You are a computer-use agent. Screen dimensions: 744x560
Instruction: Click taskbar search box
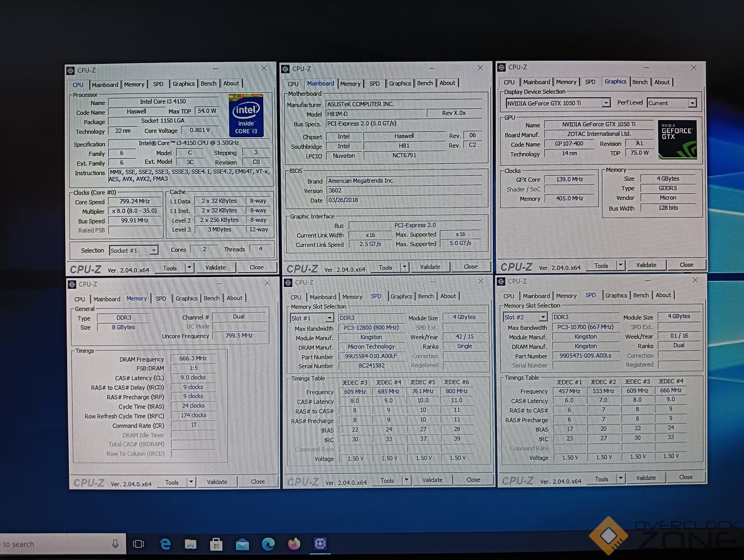[63, 544]
